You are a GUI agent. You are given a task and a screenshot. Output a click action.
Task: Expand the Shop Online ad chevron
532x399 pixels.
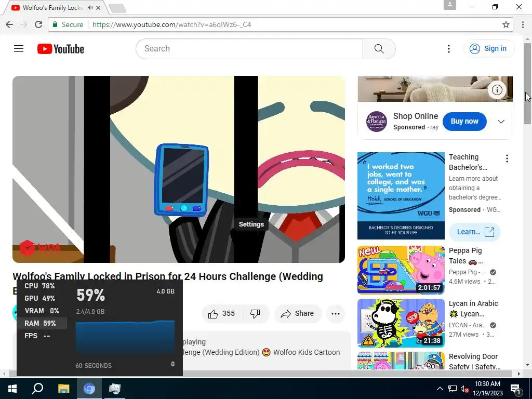pyautogui.click(x=501, y=122)
